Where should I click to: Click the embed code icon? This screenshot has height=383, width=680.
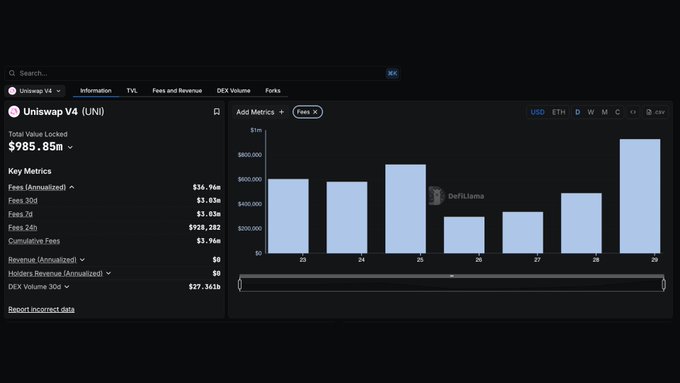tap(633, 112)
